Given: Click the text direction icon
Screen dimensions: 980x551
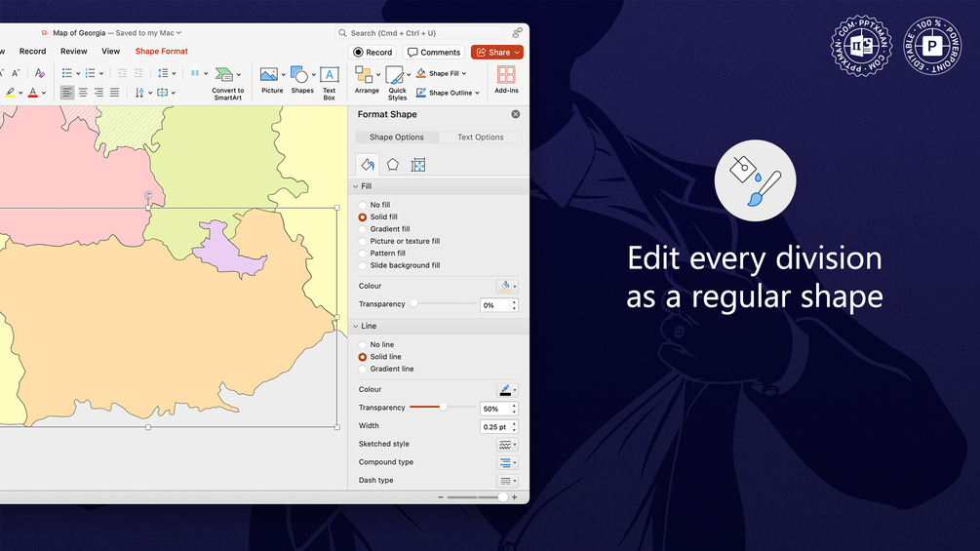Looking at the screenshot, I should coord(139,93).
